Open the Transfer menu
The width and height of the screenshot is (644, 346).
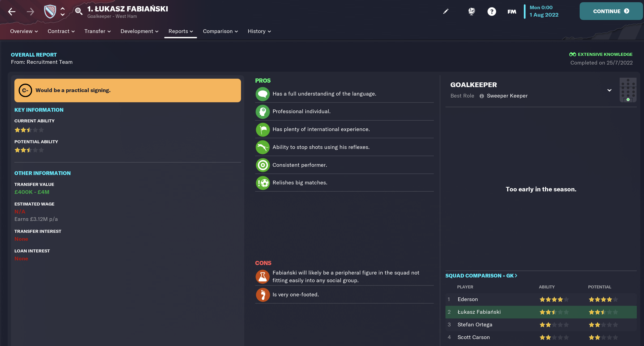click(x=97, y=31)
